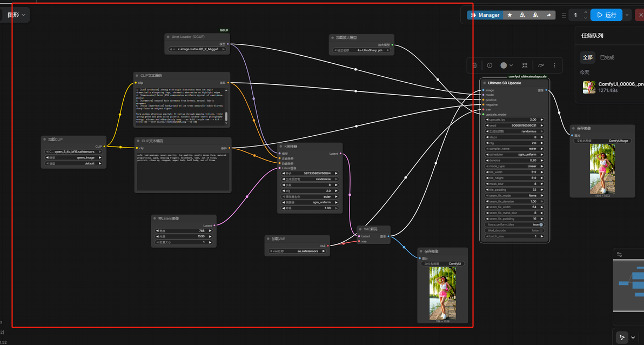Collapse the Ultimate SD Upscale node via its dot
The image size is (644, 345).
click(485, 83)
